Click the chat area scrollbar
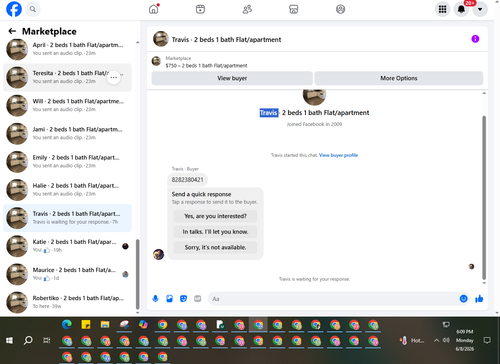The height and width of the screenshot is (364, 500). click(484, 197)
